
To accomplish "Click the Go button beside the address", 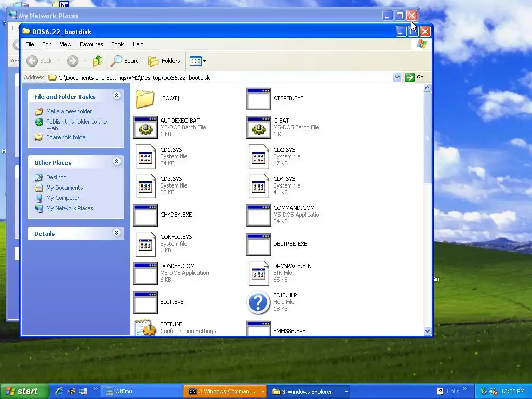I will 415,77.
